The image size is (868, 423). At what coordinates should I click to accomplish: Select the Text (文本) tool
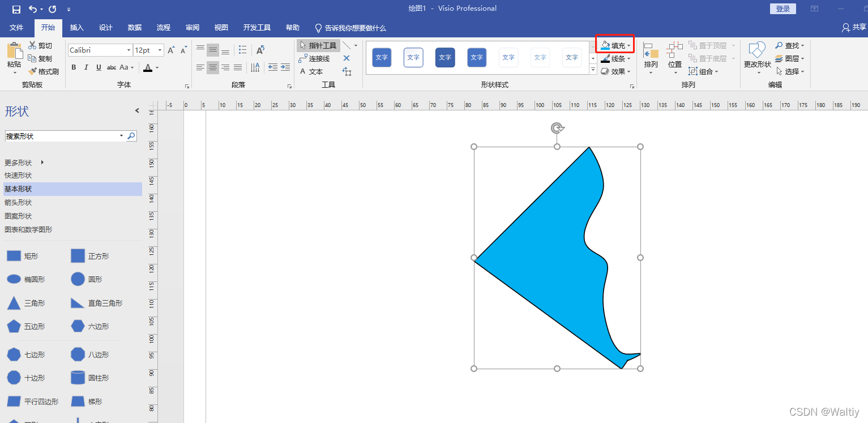coord(311,71)
